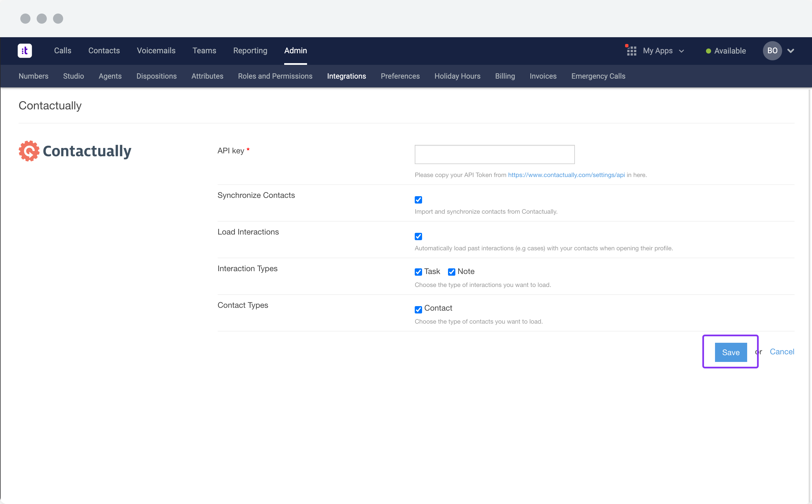Click 'Automatically load past interactions' hint text

pyautogui.click(x=544, y=248)
